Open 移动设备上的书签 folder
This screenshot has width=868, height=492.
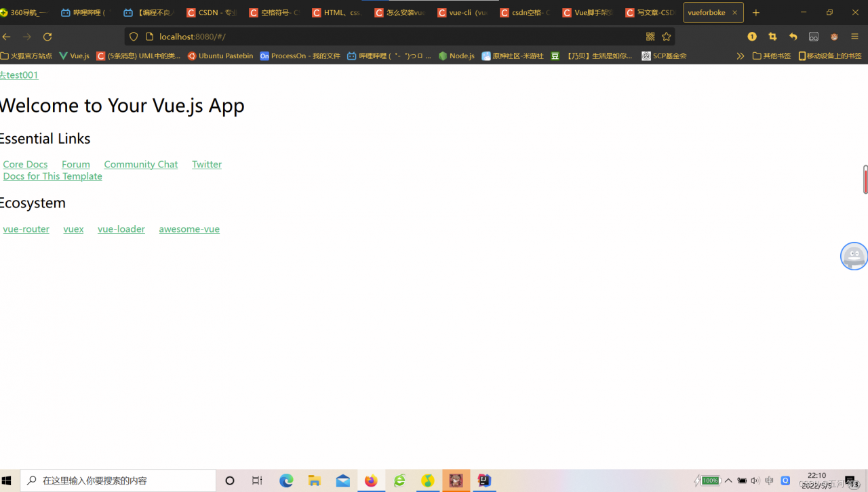pos(830,56)
